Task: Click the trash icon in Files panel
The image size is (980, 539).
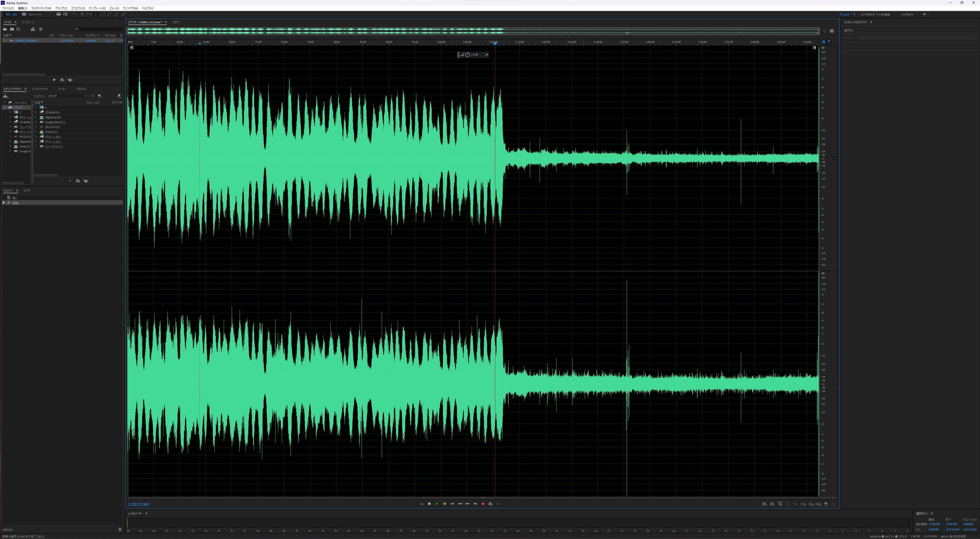Action: click(41, 29)
